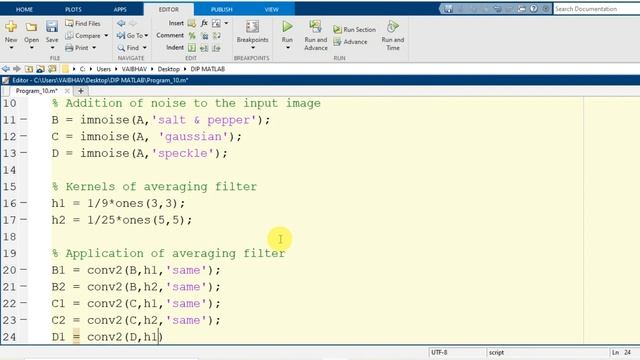Switch to the PLOTS tab
Viewport: 640px width, 360px height.
[73, 9]
